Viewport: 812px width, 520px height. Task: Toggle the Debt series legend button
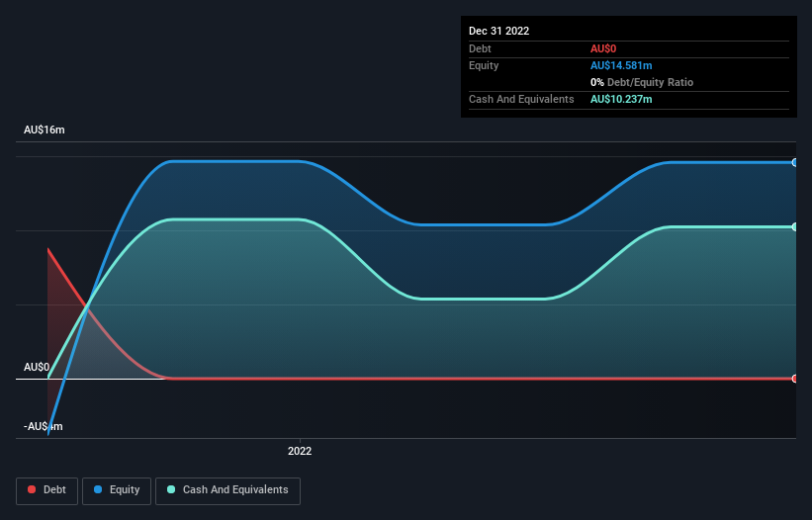coord(47,490)
